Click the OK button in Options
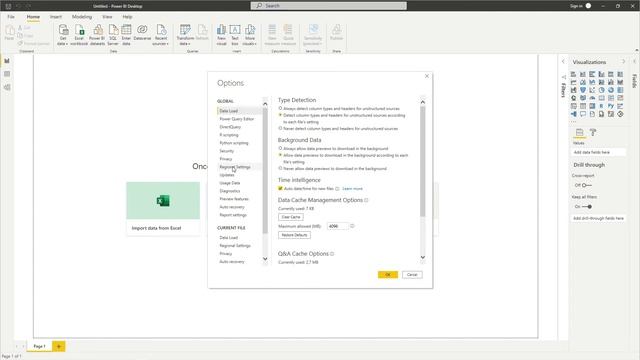The width and height of the screenshot is (640, 360). (x=388, y=275)
